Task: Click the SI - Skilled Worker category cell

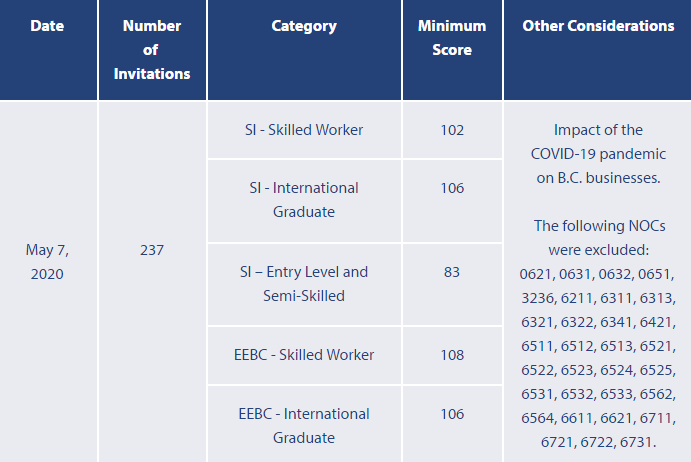Action: pyautogui.click(x=304, y=130)
